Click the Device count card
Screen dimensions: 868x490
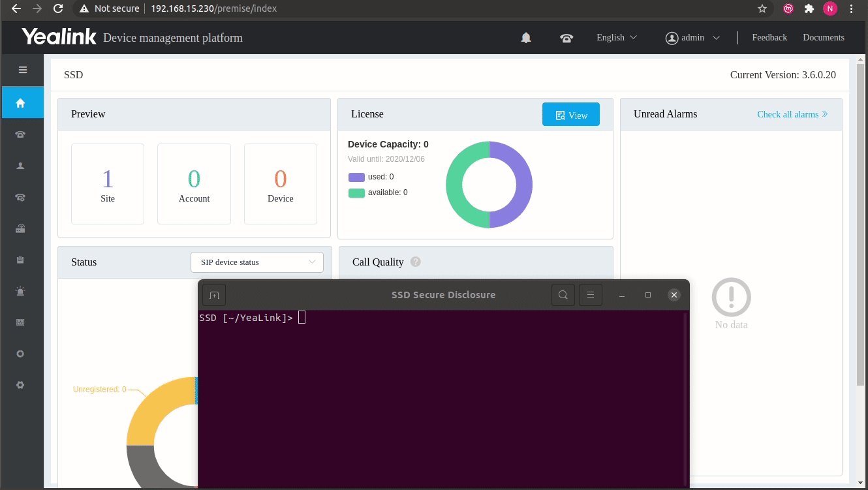click(x=281, y=184)
